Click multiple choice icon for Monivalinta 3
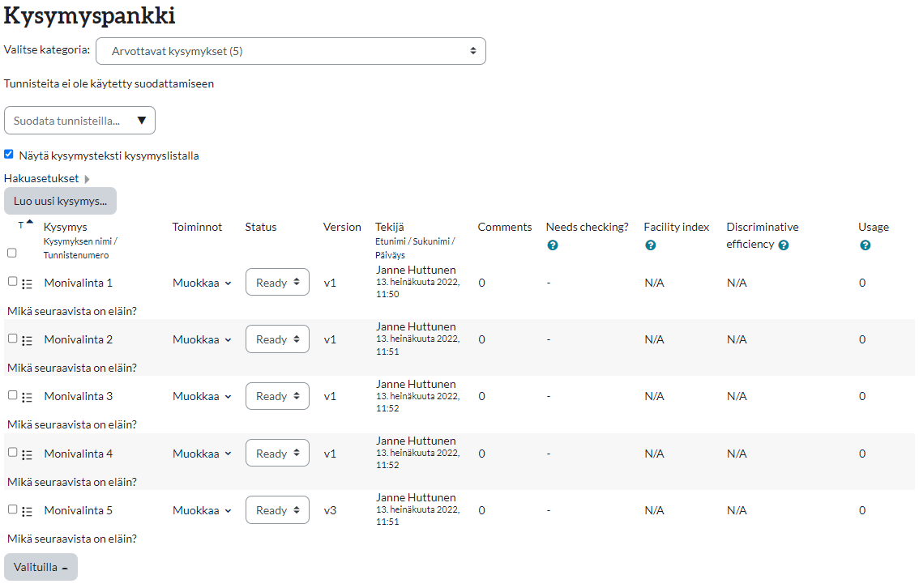Viewport: 919px width, 588px height. [28, 397]
